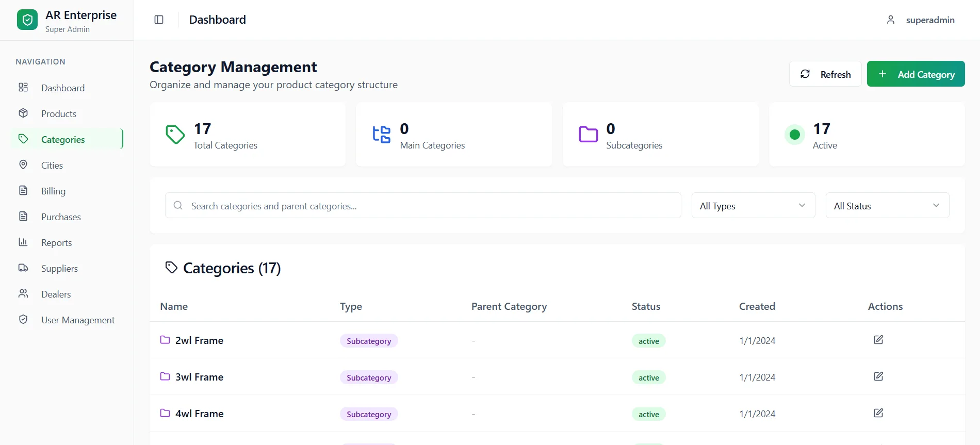Image resolution: width=980 pixels, height=445 pixels.
Task: Click the Subcategory badge in 4wl Frame row
Action: tap(369, 414)
